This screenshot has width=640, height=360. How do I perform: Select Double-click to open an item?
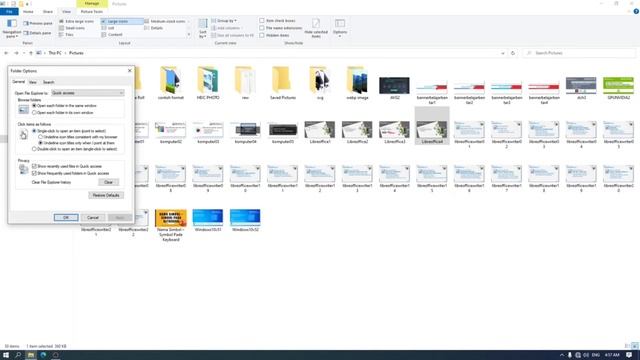(x=74, y=149)
